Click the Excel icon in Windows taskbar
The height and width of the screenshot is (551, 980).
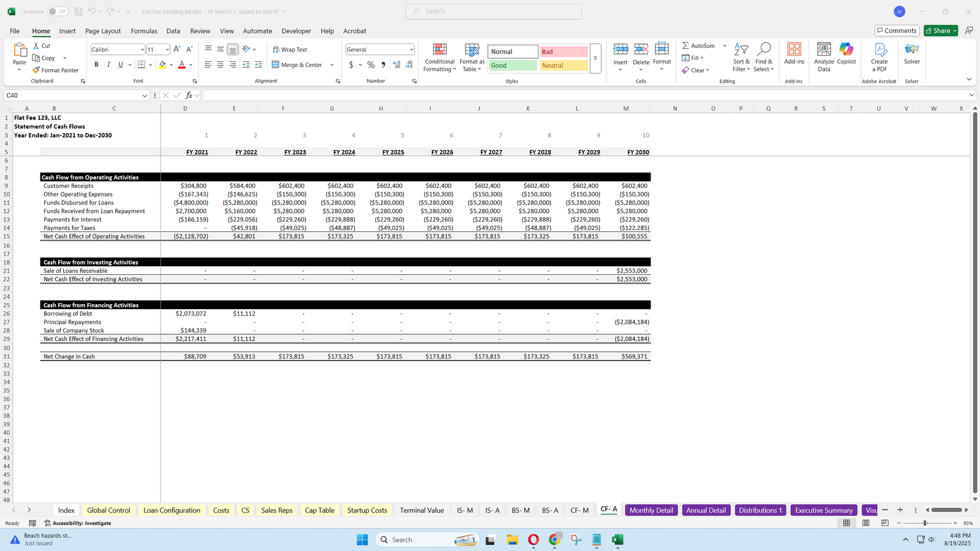click(x=617, y=540)
